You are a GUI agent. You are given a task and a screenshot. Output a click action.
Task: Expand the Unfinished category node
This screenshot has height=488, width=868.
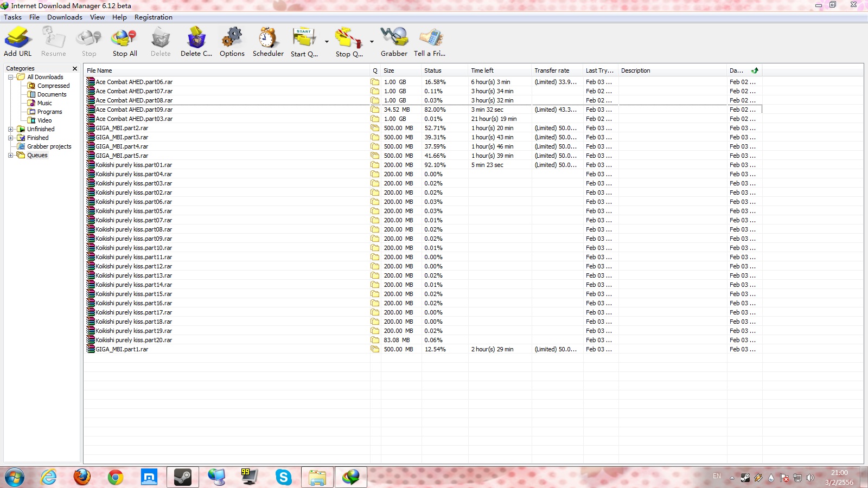[10, 129]
